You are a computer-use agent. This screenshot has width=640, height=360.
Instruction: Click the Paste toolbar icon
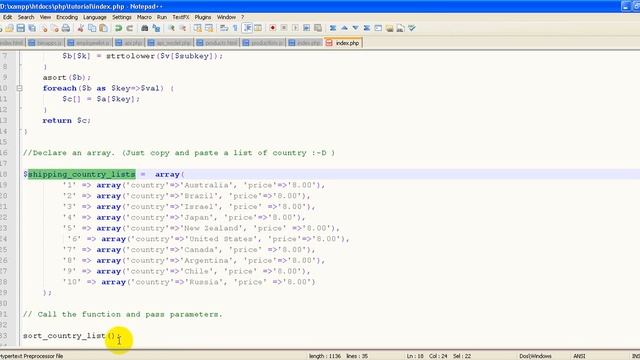103,28
